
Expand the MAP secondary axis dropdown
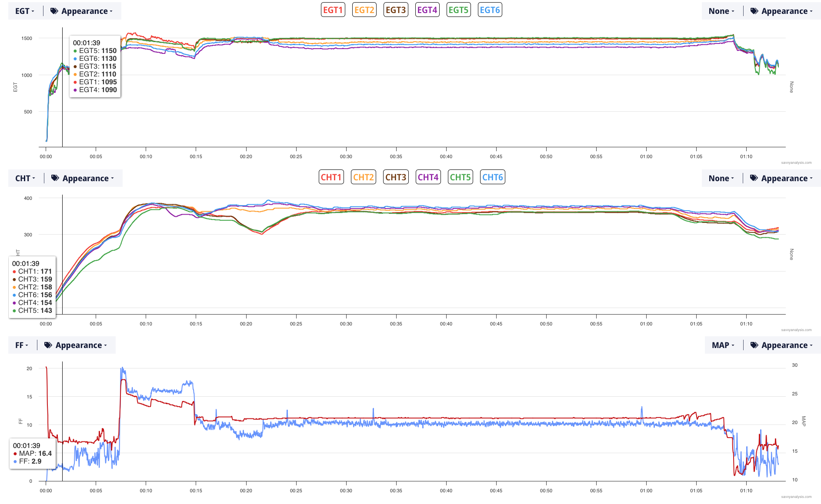pos(723,345)
